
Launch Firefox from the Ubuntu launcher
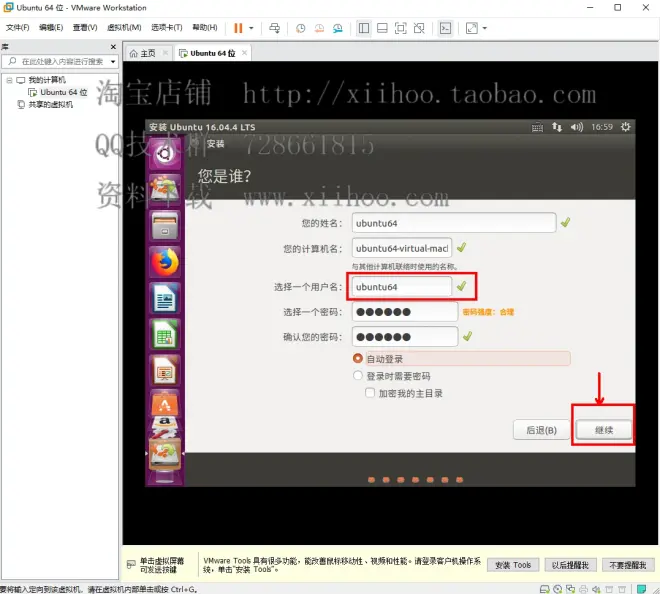(165, 262)
